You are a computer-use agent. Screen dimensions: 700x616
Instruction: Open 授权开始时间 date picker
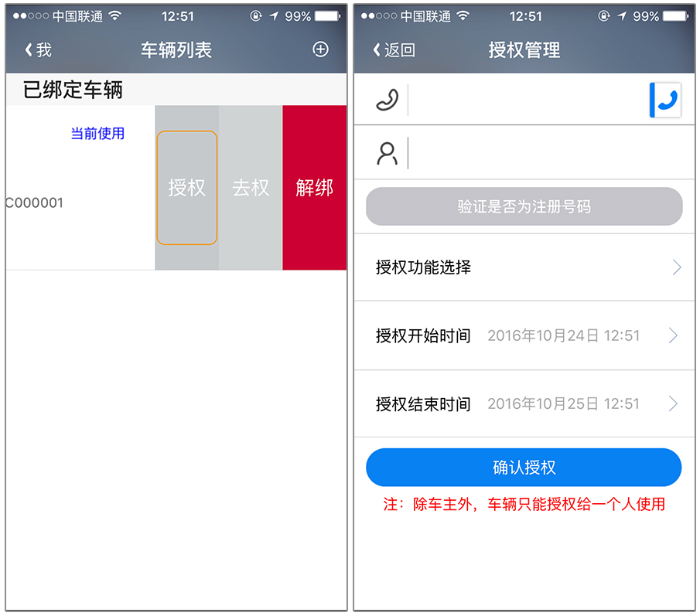coord(524,335)
